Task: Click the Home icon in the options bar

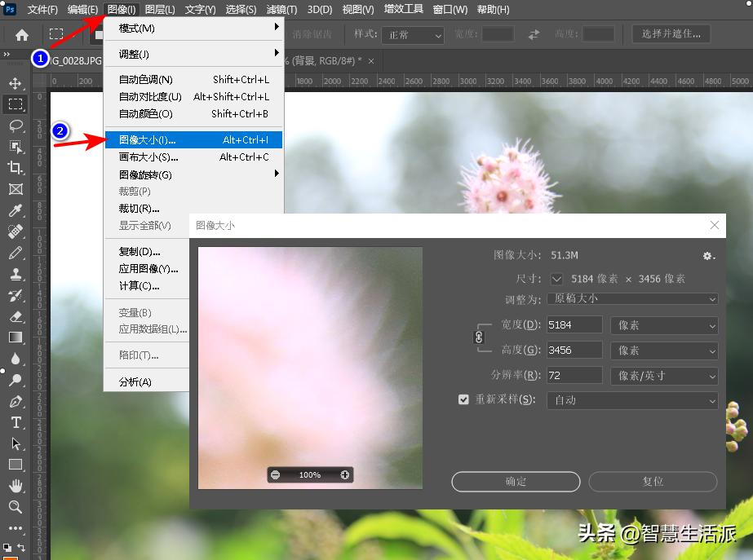Action: (x=21, y=34)
